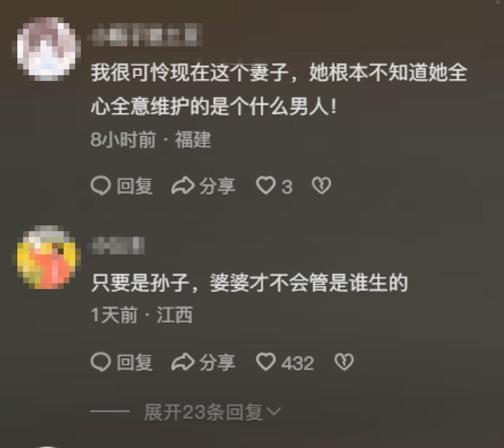Open second commenter's blurred username

coord(118,246)
